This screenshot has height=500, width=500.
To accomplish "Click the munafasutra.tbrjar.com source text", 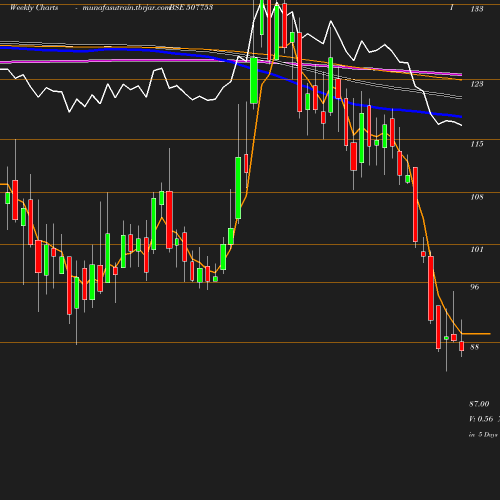I will tap(126, 7).
